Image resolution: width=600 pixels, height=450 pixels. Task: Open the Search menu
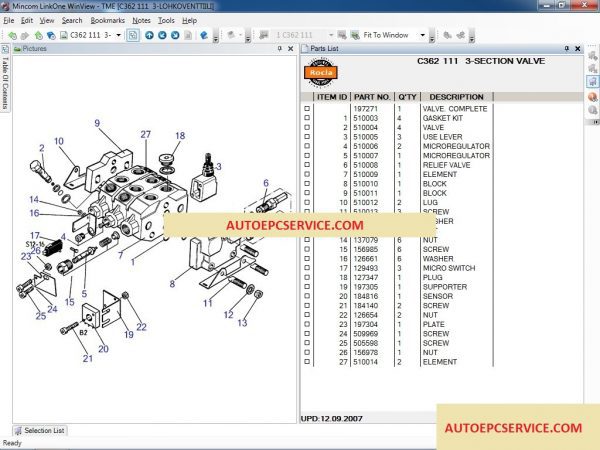point(72,21)
